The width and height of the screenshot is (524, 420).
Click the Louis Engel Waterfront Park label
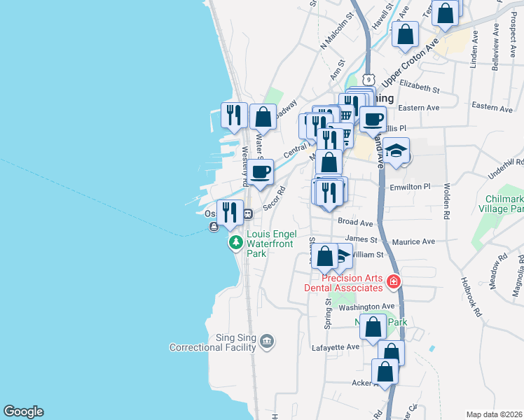click(x=271, y=244)
